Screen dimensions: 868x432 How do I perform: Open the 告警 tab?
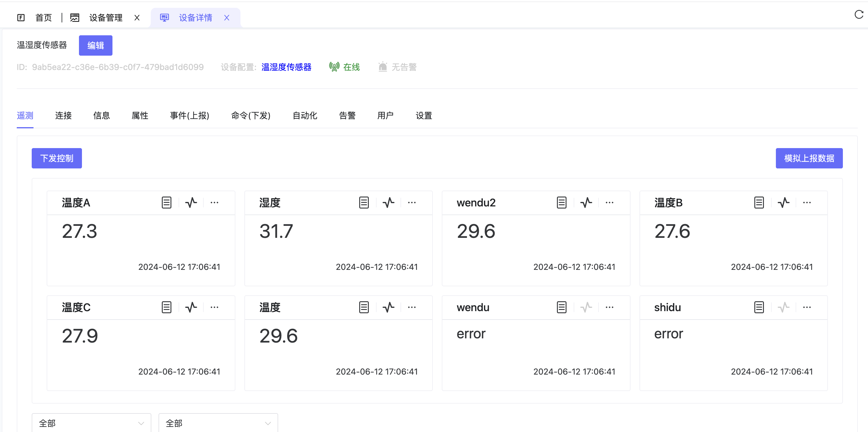(x=347, y=115)
